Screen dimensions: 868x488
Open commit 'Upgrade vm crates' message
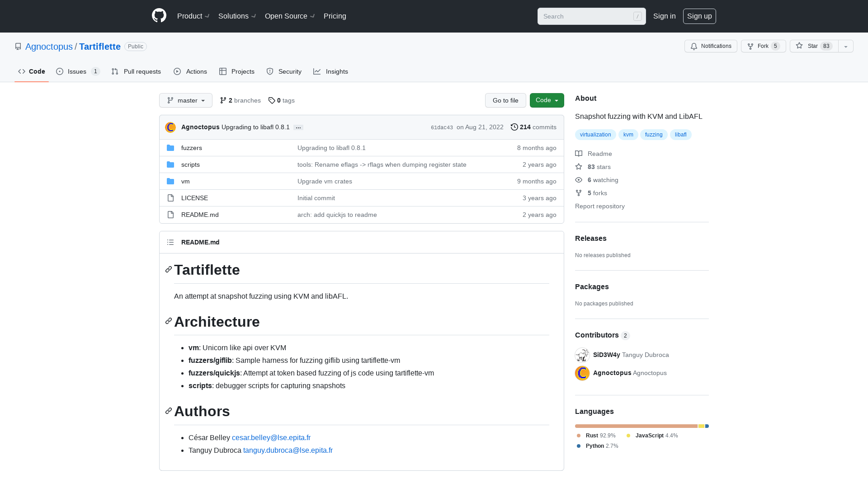click(x=325, y=181)
